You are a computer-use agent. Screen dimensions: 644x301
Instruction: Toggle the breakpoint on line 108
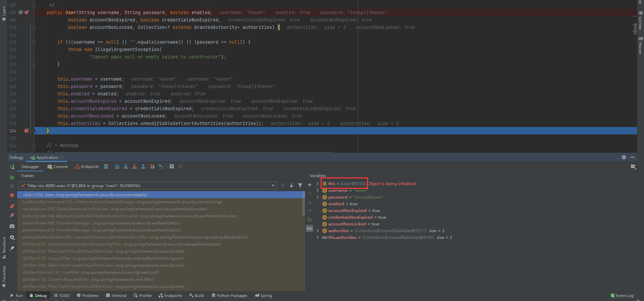click(x=26, y=12)
